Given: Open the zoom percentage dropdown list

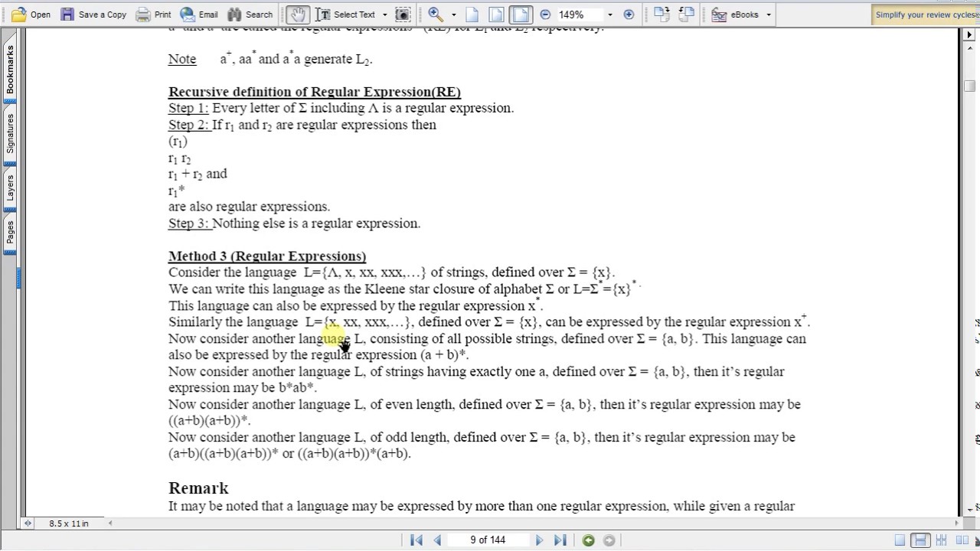Looking at the screenshot, I should coord(610,15).
